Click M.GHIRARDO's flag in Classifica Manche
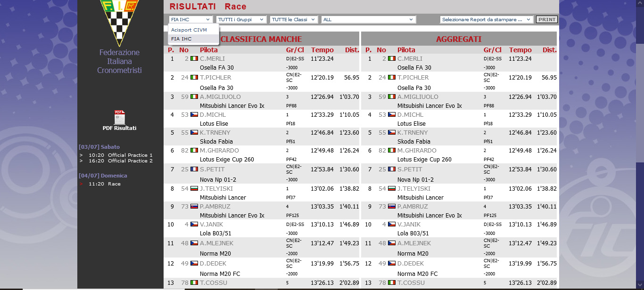Image resolution: width=644 pixels, height=290 pixels. click(194, 151)
